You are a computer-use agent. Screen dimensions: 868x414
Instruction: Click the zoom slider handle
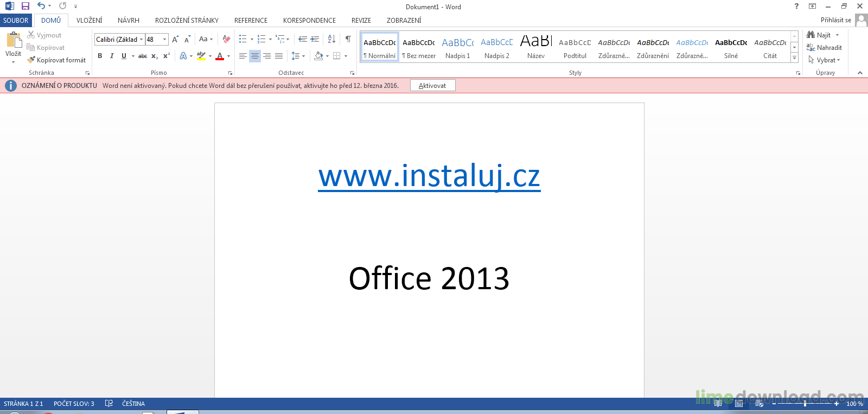pyautogui.click(x=805, y=404)
